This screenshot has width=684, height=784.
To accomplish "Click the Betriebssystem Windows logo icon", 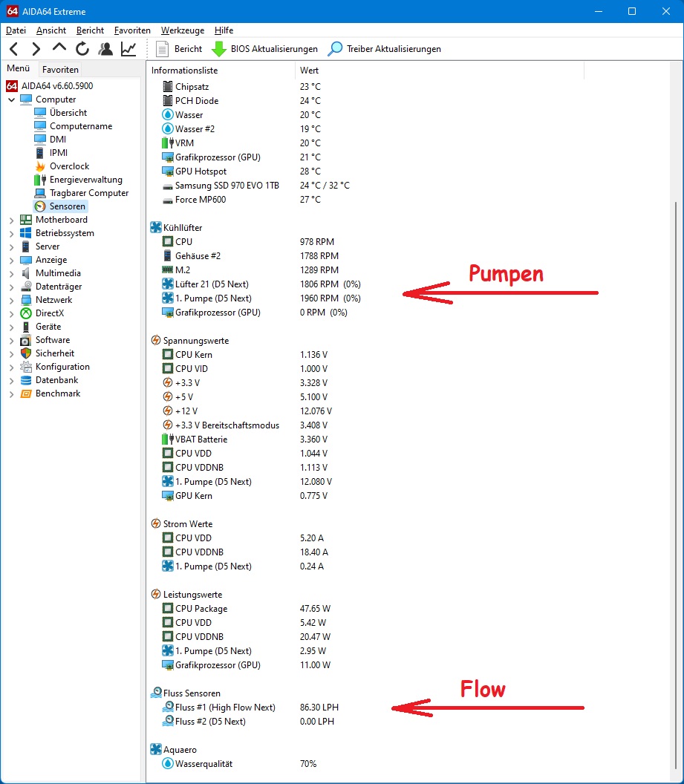I will 26,233.
